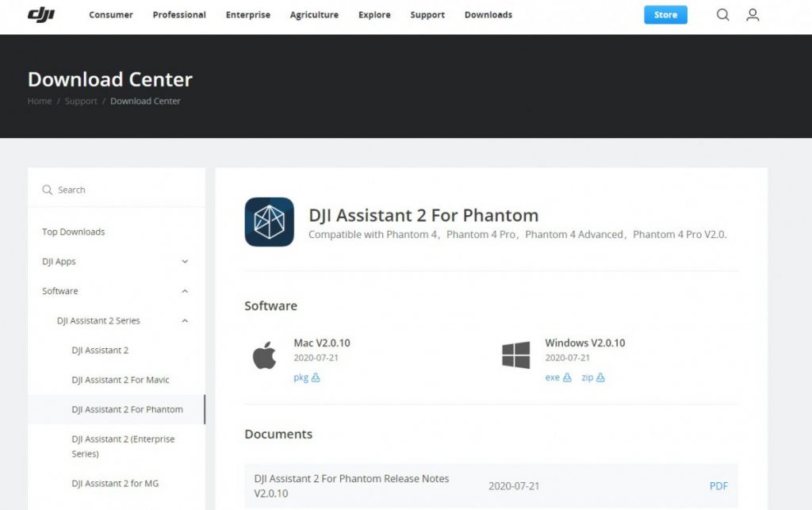This screenshot has width=812, height=510.
Task: Open the Enterprise menu
Action: click(248, 14)
